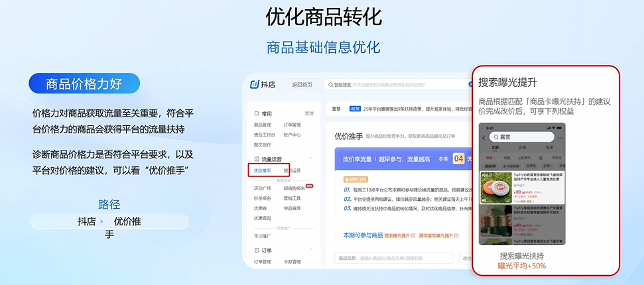Image resolution: width=644 pixels, height=285 pixels.
Task: Click the 政策 announcement tag
Action: [x=355, y=109]
